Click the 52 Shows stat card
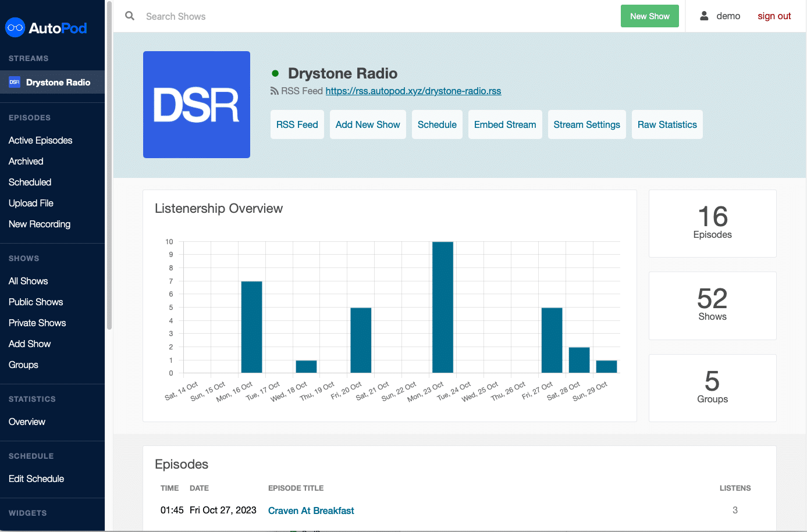 tap(713, 306)
